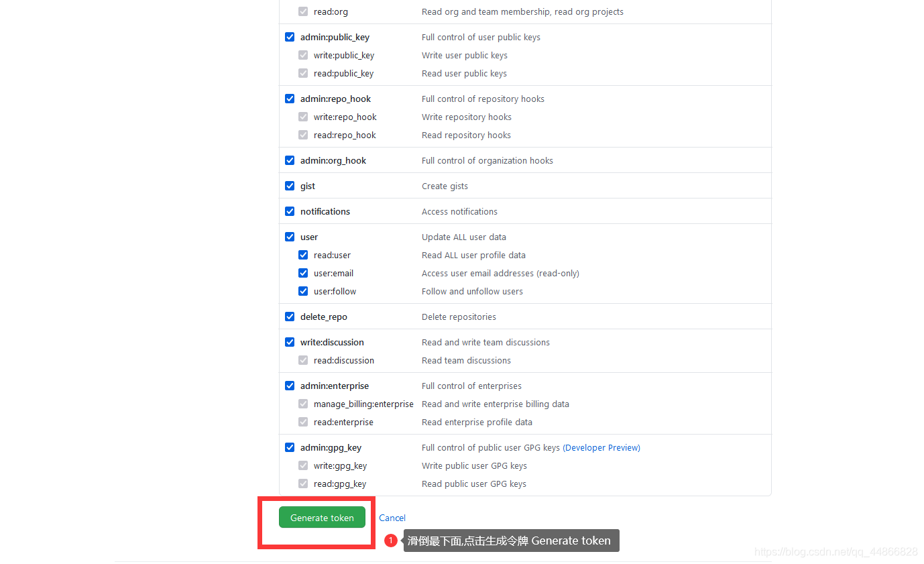The image size is (924, 564).
Task: Click the Generate token button
Action: point(322,517)
